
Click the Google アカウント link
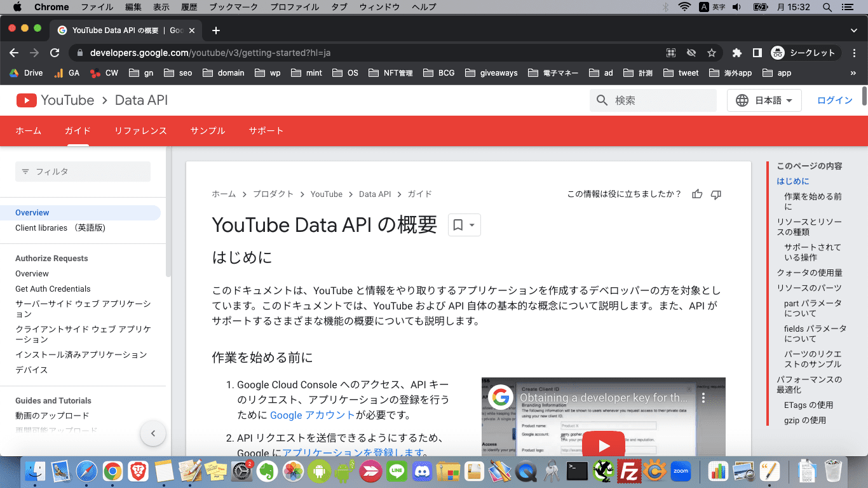pos(313,415)
